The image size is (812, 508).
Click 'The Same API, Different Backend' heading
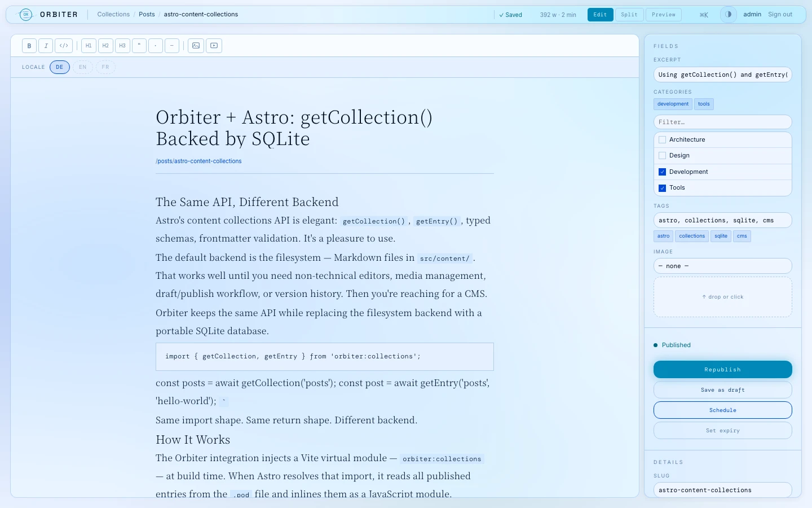pos(247,202)
